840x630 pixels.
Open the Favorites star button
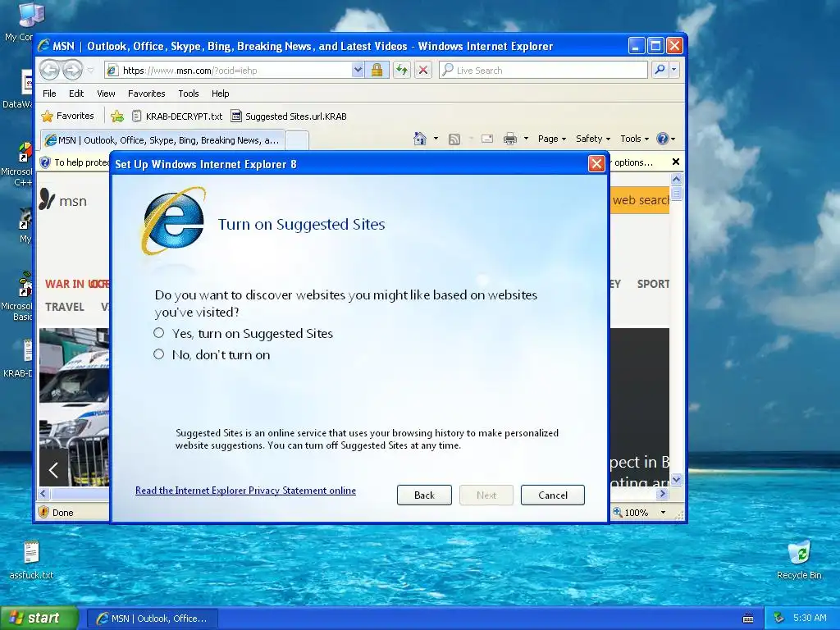pyautogui.click(x=67, y=116)
